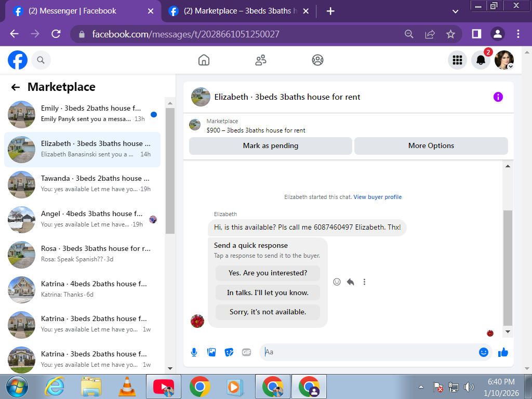Click the message input field

pos(370,352)
